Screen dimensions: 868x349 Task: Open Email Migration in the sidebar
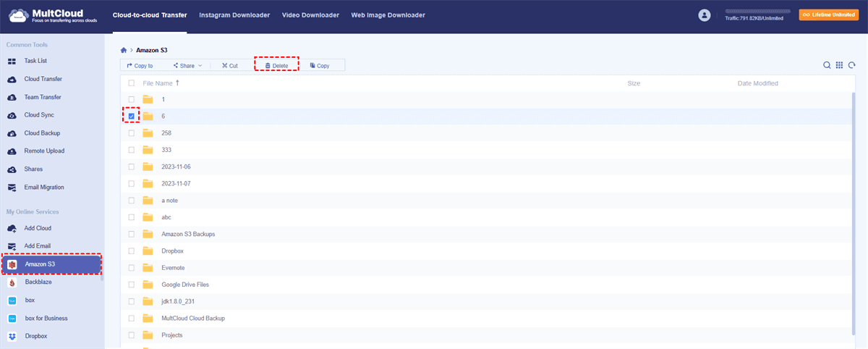[44, 188]
